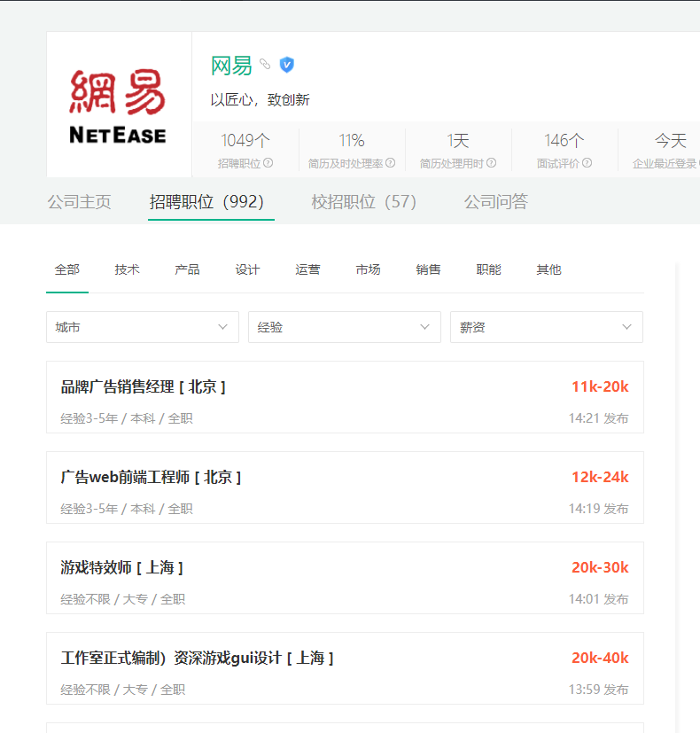700x733 pixels.
Task: Click the link icon beside 网易 name
Action: [265, 64]
